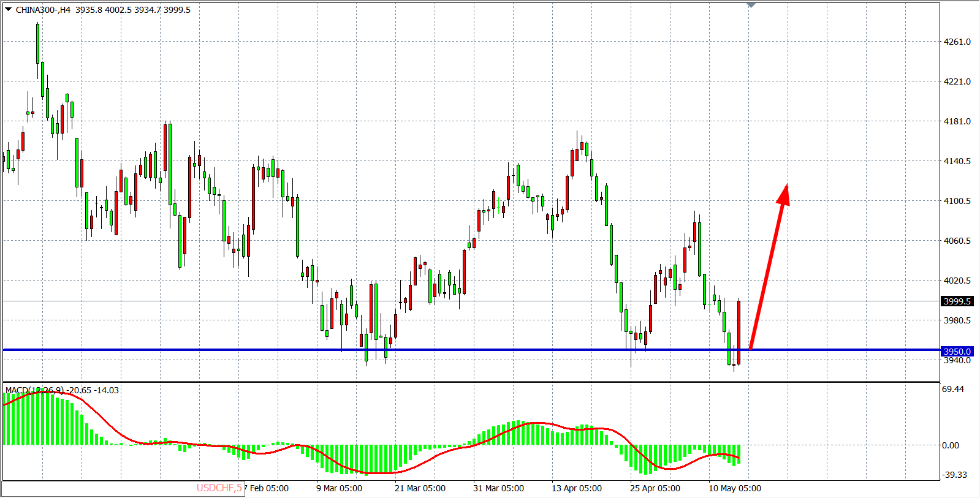The width and height of the screenshot is (980, 498).
Task: Click the 4100.5 level on price axis
Action: pyautogui.click(x=957, y=201)
